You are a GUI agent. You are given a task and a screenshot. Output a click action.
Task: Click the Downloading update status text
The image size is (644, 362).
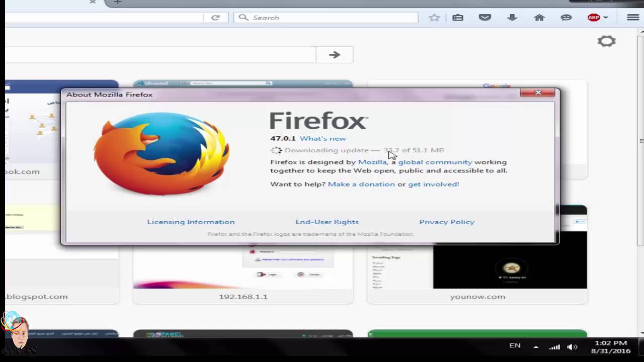click(x=364, y=150)
